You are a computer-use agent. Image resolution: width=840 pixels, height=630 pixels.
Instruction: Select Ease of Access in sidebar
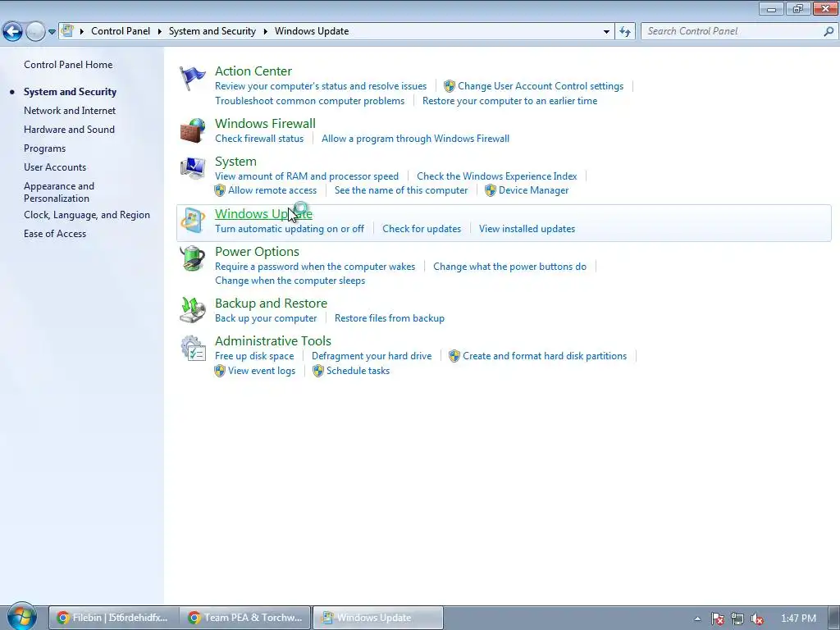point(55,234)
